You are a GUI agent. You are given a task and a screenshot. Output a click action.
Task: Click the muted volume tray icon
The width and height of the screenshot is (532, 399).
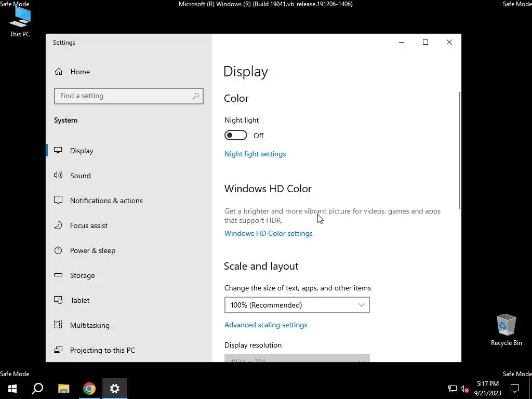[464, 389]
